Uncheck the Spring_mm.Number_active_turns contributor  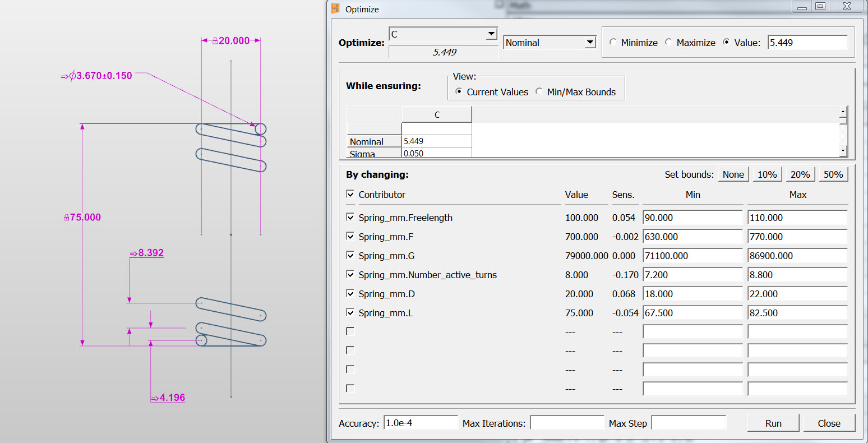click(350, 275)
